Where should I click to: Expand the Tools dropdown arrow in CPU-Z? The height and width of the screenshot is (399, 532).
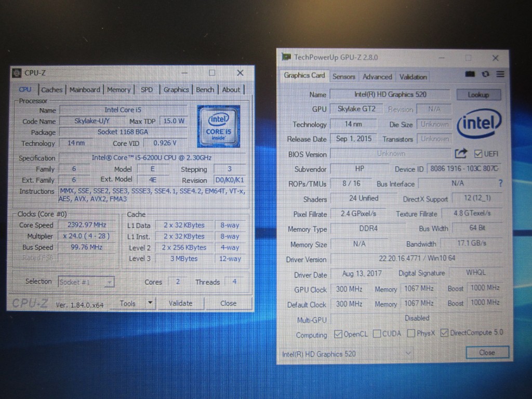tap(150, 303)
